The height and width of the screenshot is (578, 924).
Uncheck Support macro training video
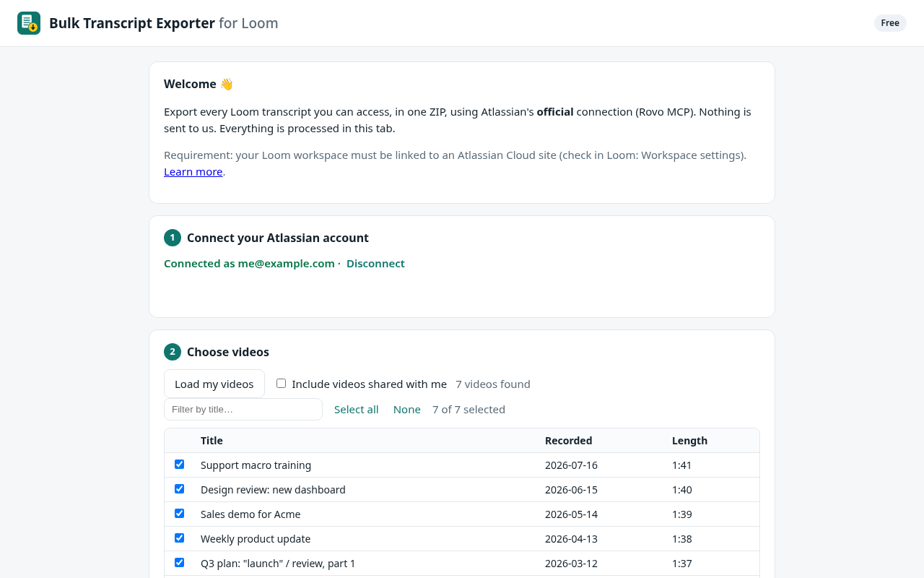pos(179,465)
